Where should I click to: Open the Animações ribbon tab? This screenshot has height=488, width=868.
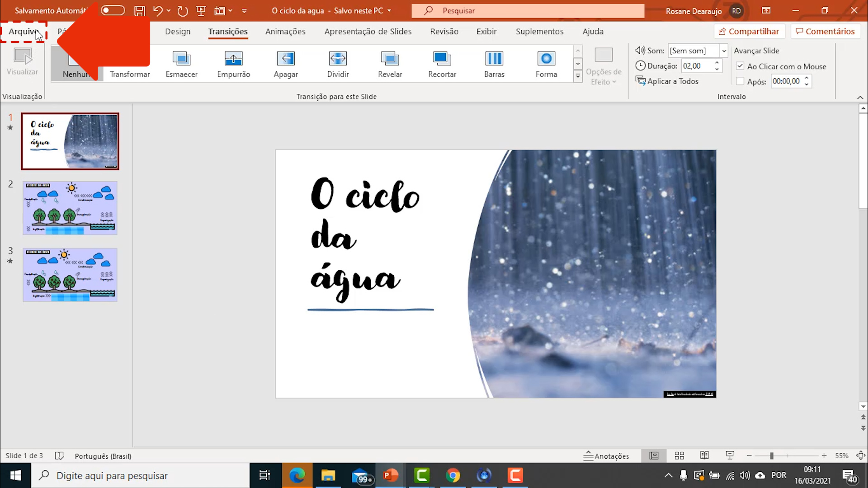[x=285, y=31]
